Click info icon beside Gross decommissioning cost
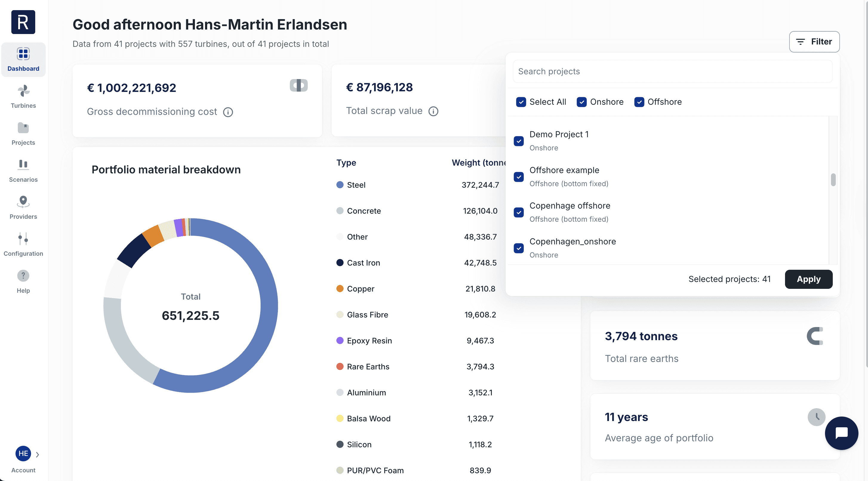Viewport: 868px width, 481px height. (x=228, y=112)
